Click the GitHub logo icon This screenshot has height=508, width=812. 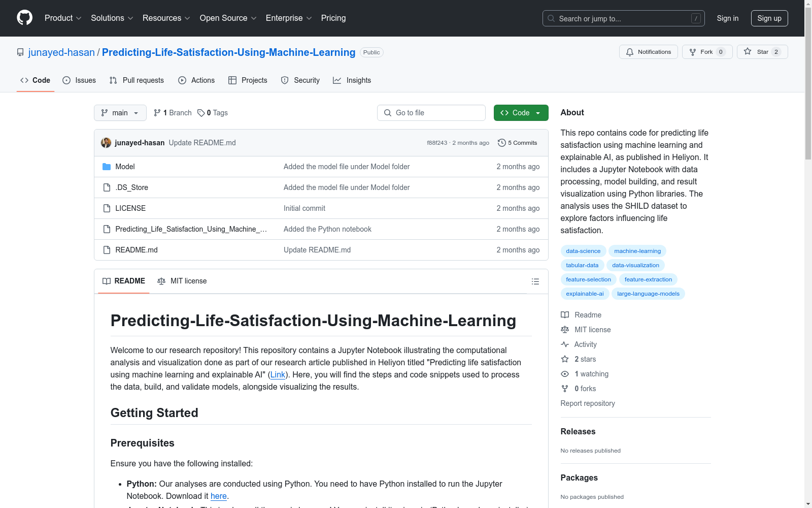click(24, 18)
